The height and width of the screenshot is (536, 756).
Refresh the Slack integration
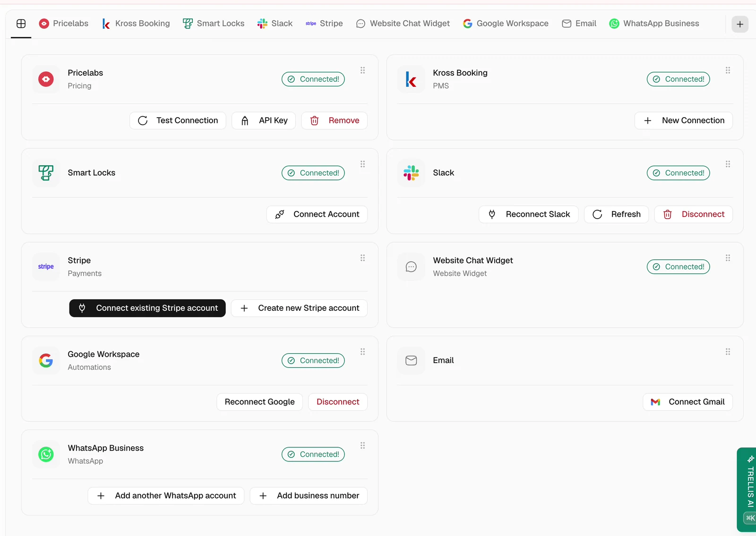pyautogui.click(x=617, y=214)
